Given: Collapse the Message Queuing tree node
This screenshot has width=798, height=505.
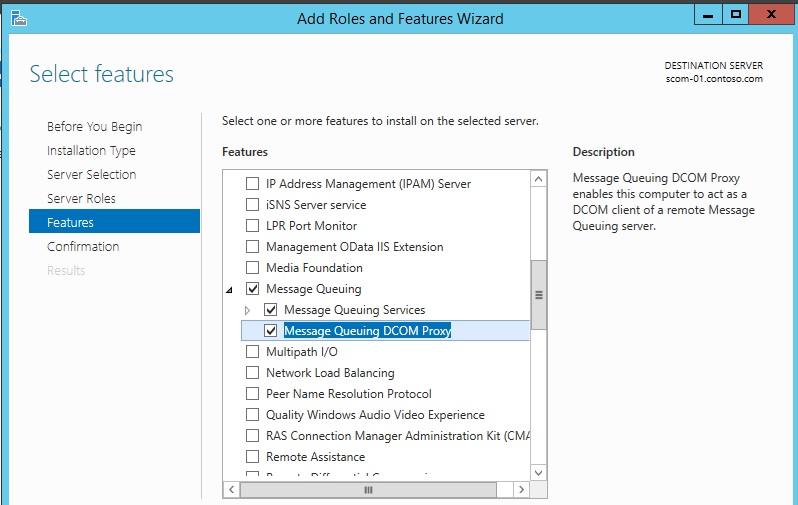Looking at the screenshot, I should 230,289.
